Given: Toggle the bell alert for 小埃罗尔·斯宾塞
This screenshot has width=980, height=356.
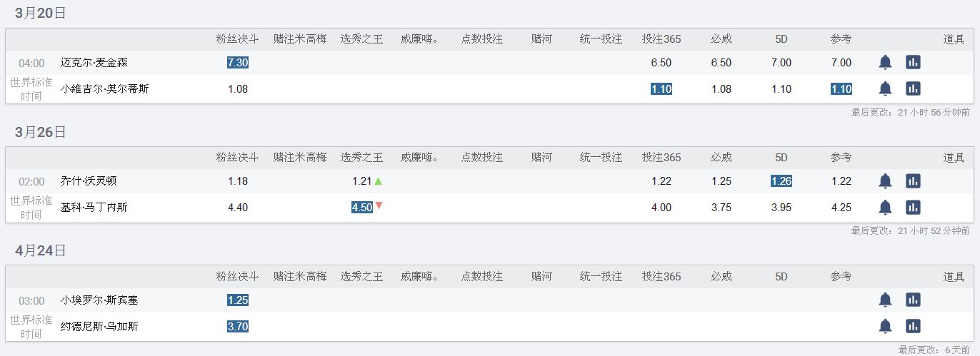Looking at the screenshot, I should (885, 300).
